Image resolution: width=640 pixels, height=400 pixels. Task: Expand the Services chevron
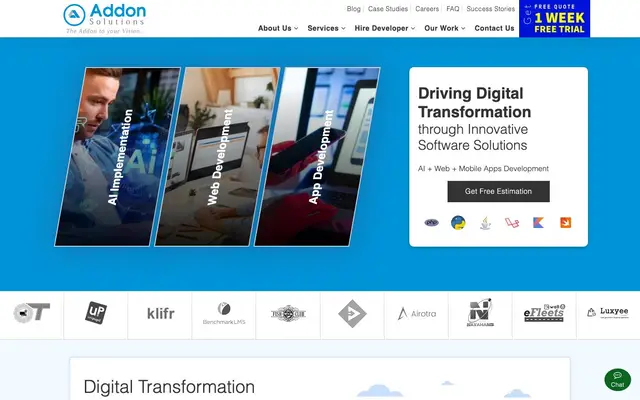(343, 28)
